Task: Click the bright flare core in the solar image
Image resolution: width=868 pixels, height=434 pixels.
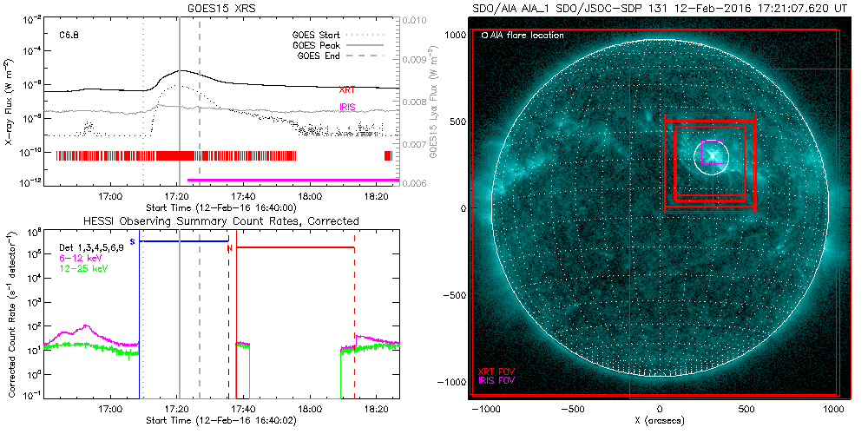Action: [x=713, y=155]
